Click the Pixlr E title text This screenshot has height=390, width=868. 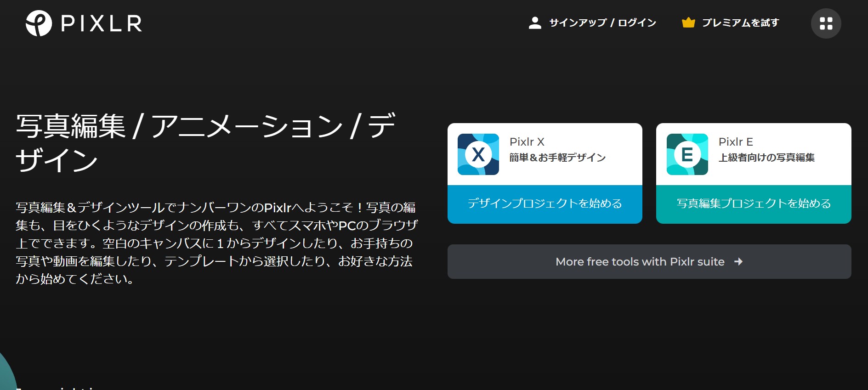tap(735, 142)
